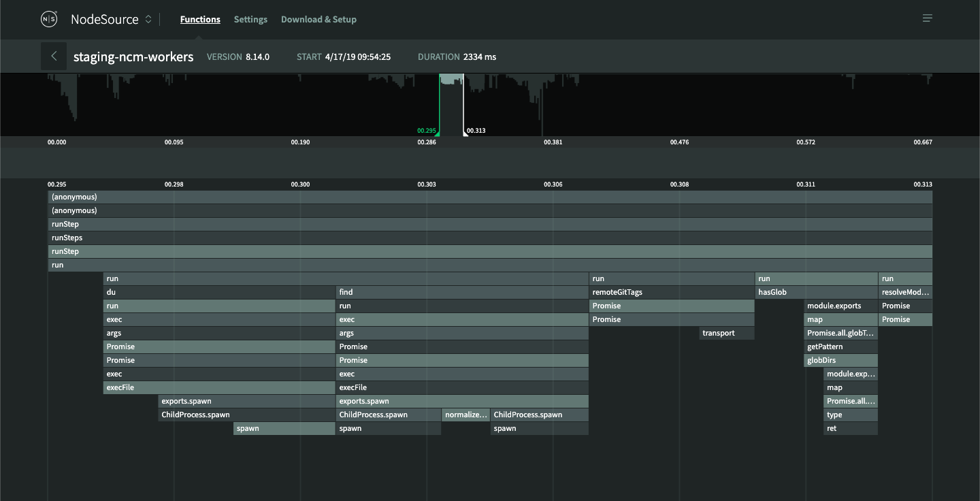Click the version value 8.14.0
Screen dimensions: 980x501
[x=257, y=56]
